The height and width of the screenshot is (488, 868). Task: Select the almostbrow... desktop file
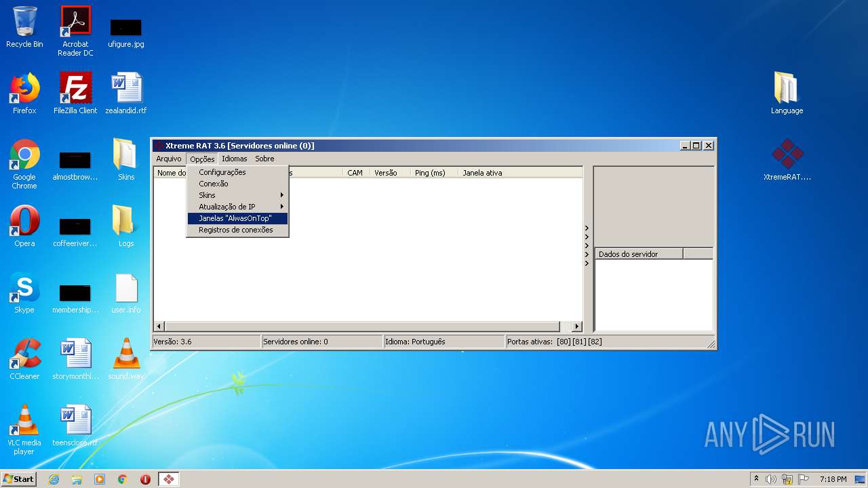75,165
